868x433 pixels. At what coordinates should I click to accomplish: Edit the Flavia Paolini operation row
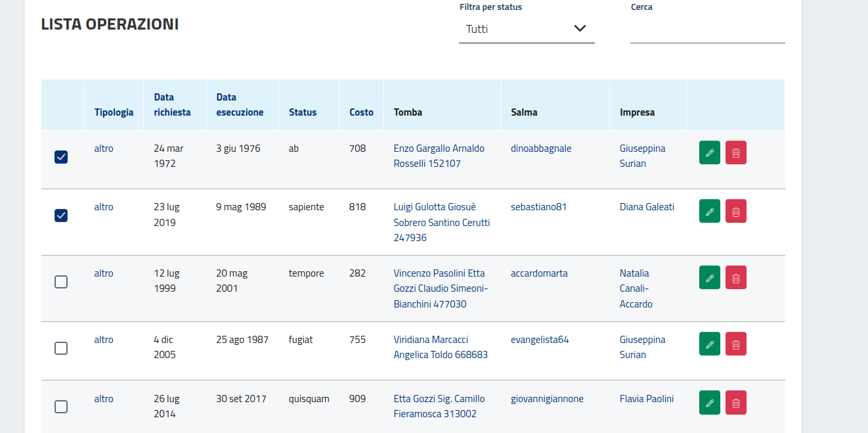[x=709, y=402]
